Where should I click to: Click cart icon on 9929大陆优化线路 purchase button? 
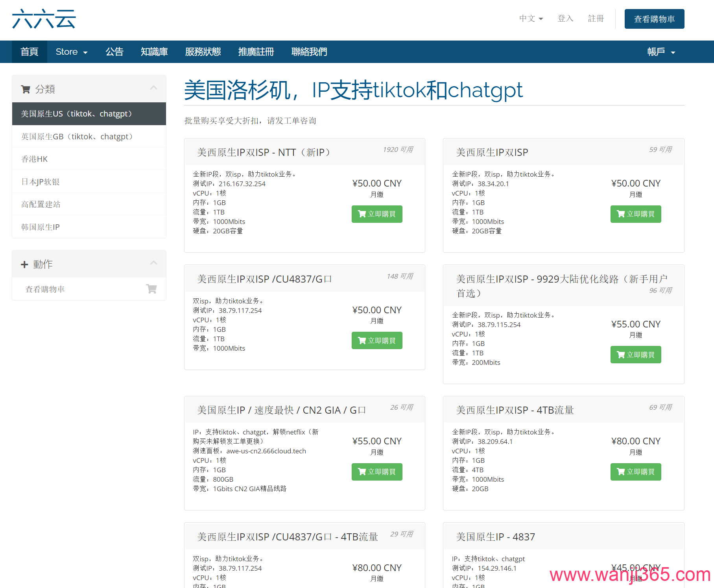621,354
